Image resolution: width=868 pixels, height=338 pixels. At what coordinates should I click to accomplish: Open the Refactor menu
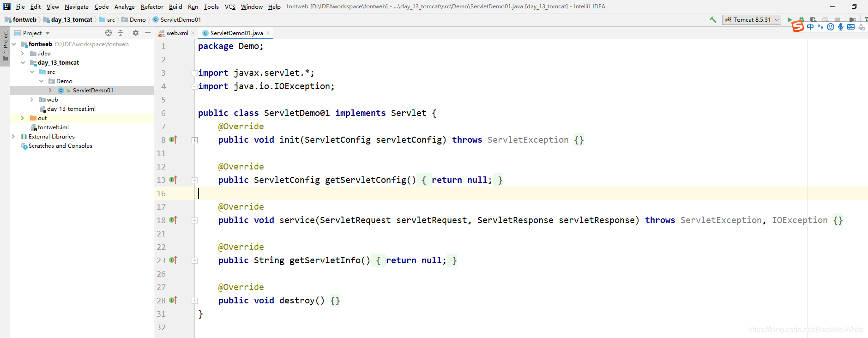click(152, 6)
